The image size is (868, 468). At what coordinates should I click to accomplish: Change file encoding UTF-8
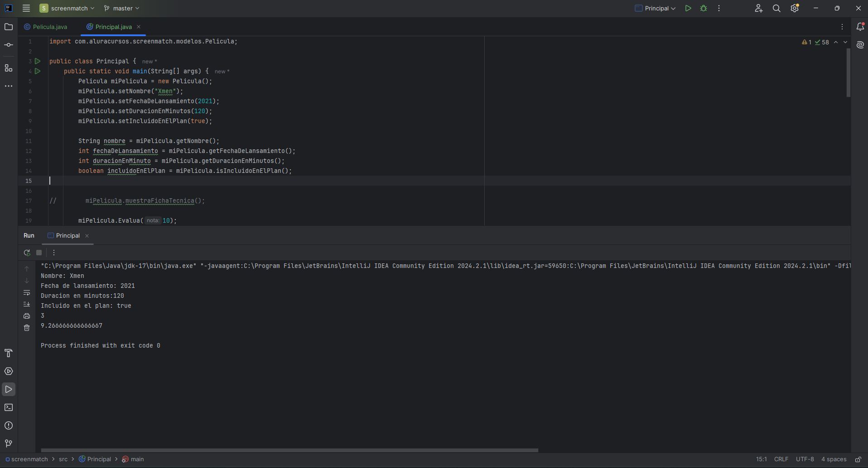805,459
